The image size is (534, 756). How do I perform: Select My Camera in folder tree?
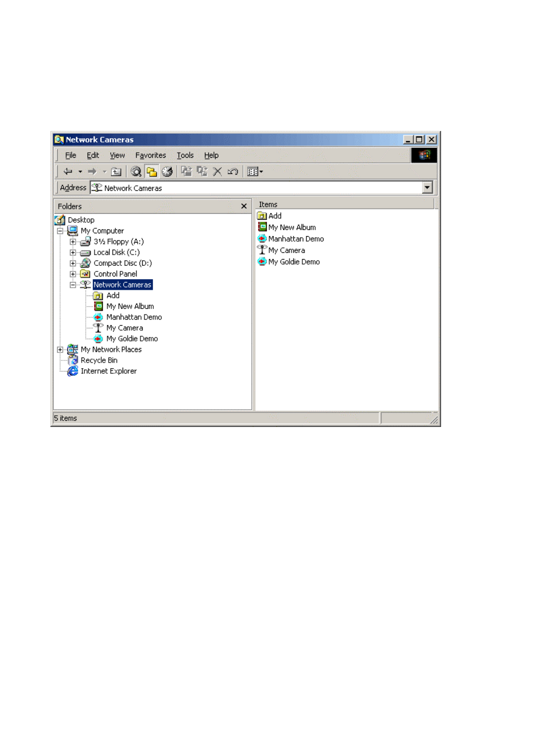point(125,328)
